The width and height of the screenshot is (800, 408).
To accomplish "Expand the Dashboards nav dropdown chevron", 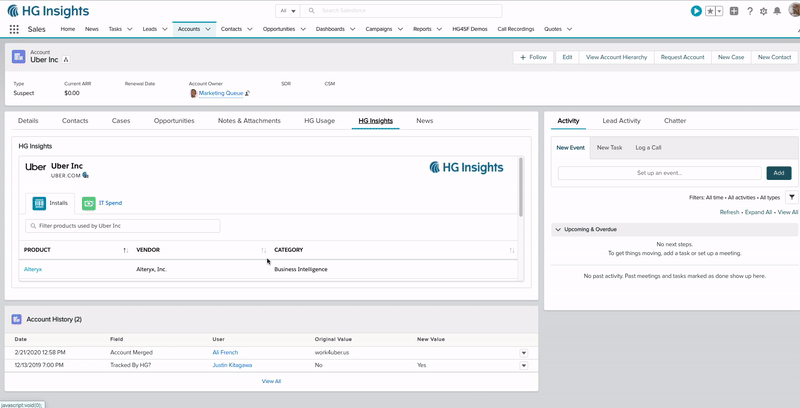I will 354,30.
